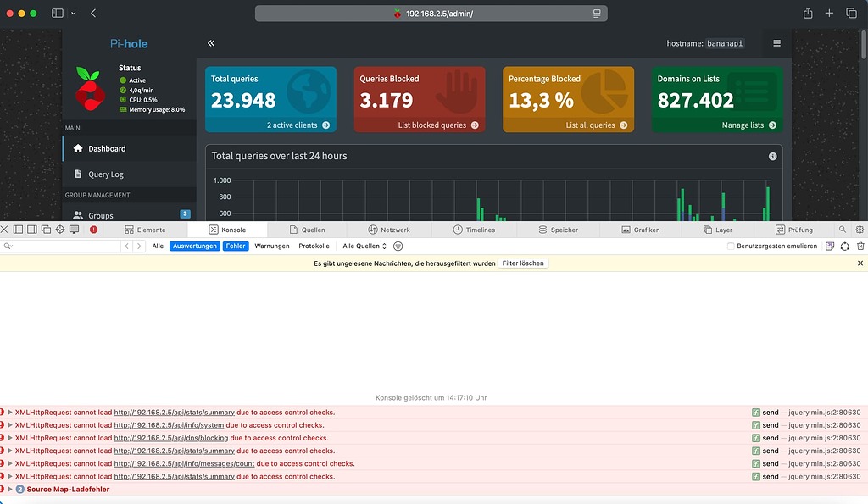Click the Pi-hole raspberry logo

[x=90, y=89]
